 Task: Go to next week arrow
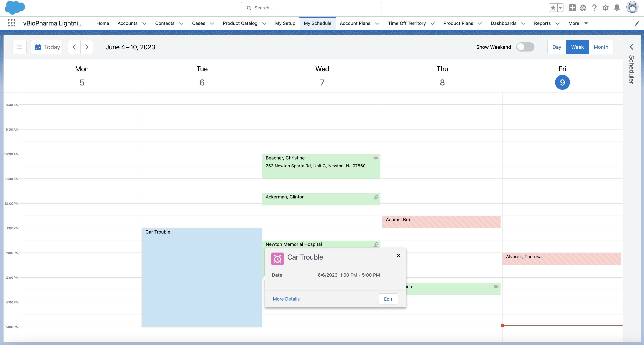click(x=87, y=47)
